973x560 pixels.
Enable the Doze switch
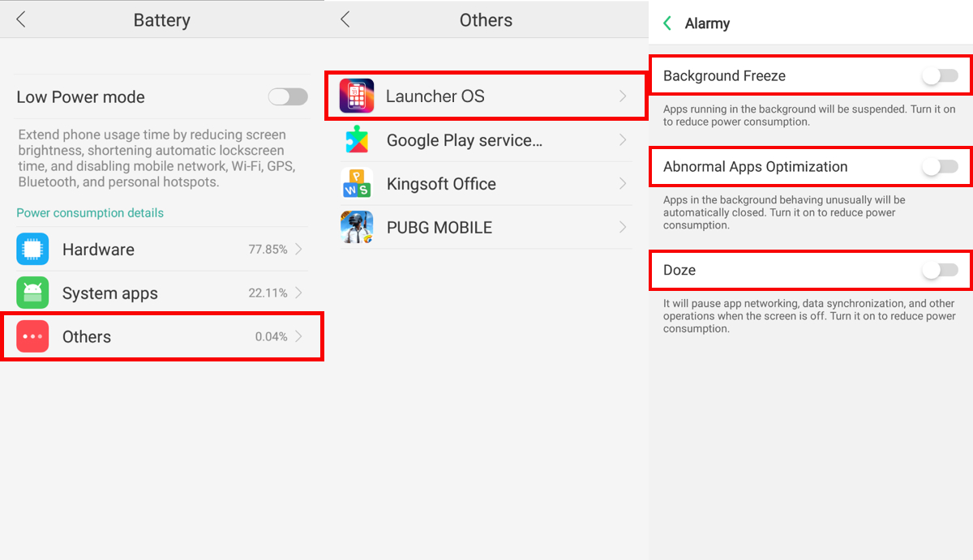[940, 271]
